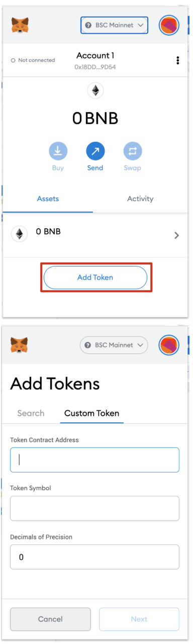
Task: Click the Swap icon
Action: point(133,150)
